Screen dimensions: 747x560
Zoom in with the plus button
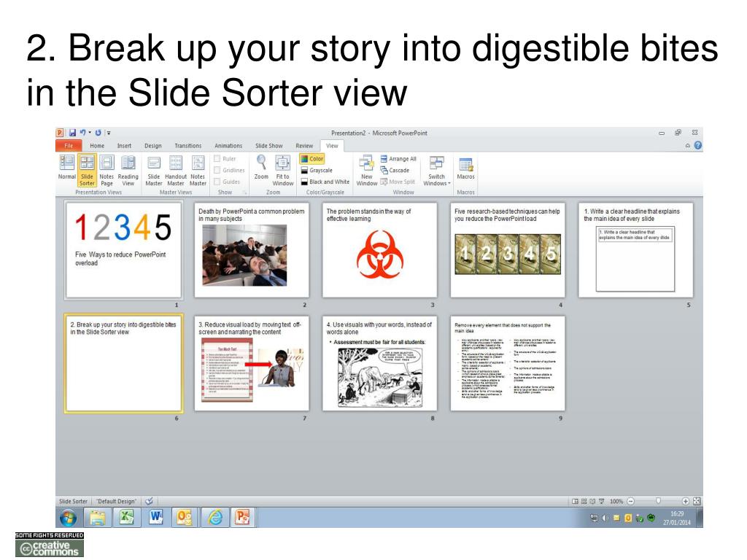tap(686, 501)
